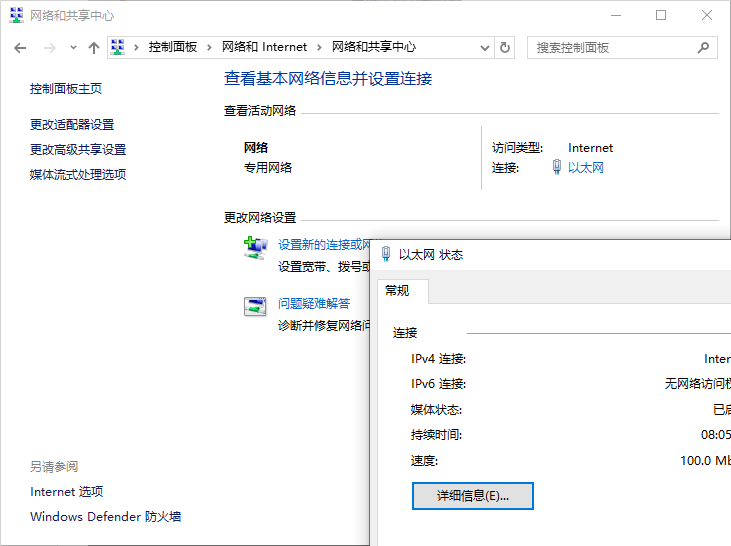Click the 设置新的连接或网络 icon
Image resolution: width=731 pixels, height=546 pixels.
[x=255, y=248]
